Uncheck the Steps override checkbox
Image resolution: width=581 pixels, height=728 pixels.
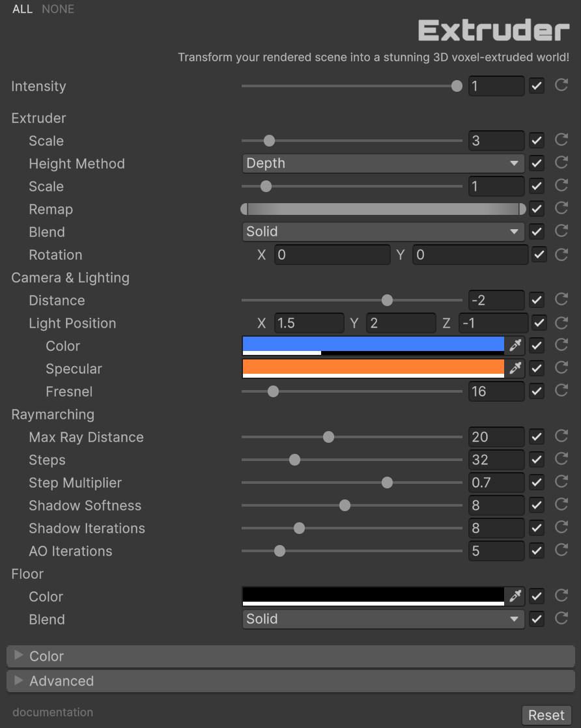pos(537,460)
